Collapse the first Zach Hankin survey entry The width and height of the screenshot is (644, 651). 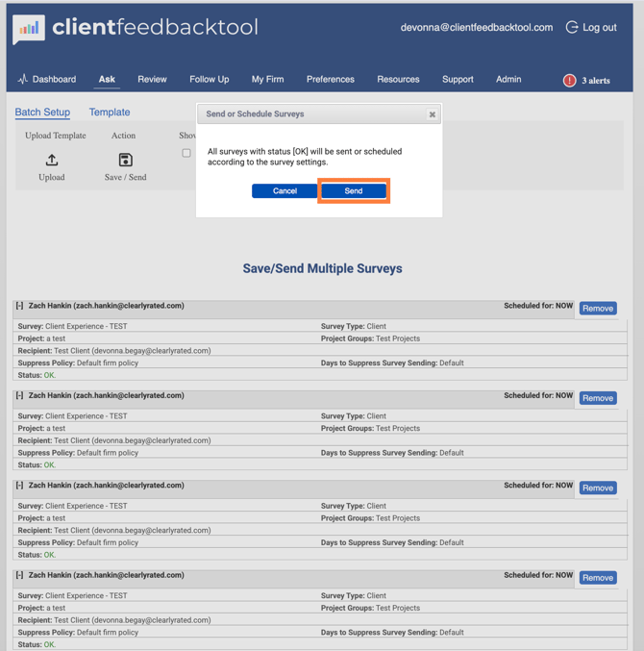[x=19, y=306]
